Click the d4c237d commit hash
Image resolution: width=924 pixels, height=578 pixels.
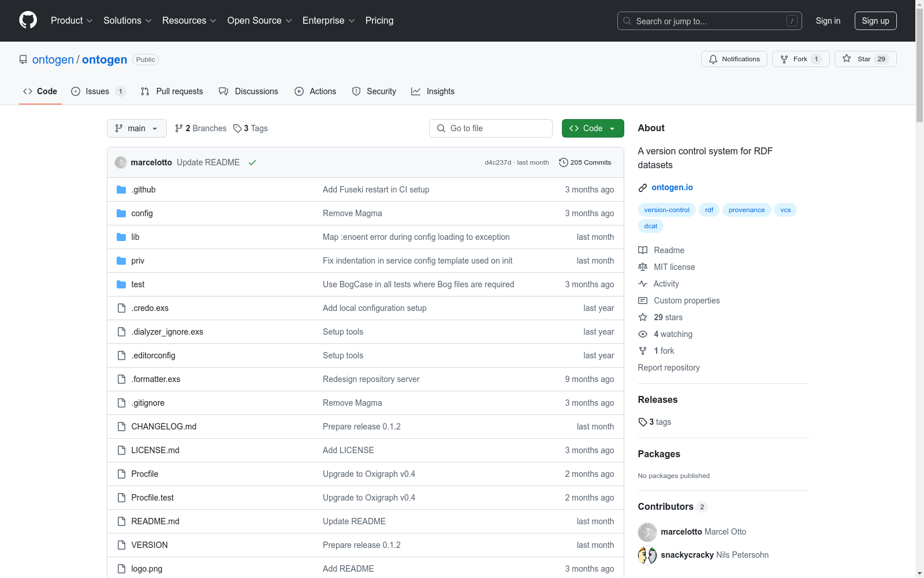coord(498,162)
